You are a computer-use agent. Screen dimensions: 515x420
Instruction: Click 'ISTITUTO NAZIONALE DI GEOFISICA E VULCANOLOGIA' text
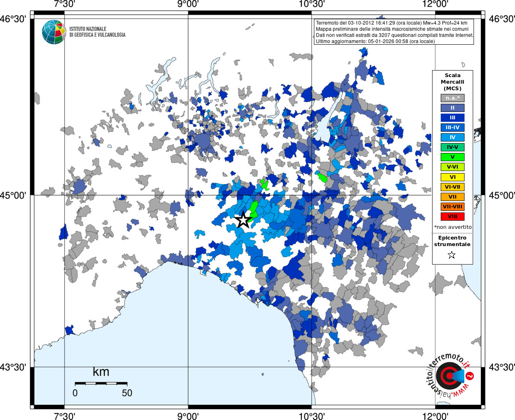tap(97, 32)
